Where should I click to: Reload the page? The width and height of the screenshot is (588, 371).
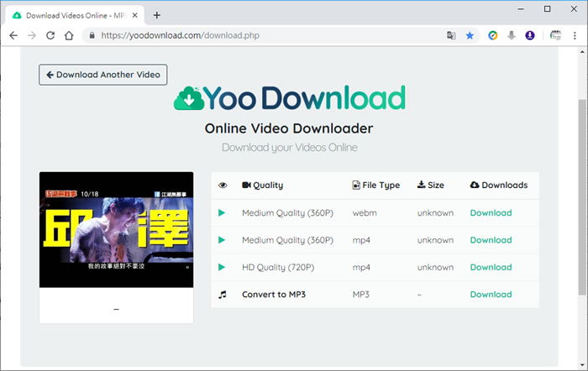50,35
